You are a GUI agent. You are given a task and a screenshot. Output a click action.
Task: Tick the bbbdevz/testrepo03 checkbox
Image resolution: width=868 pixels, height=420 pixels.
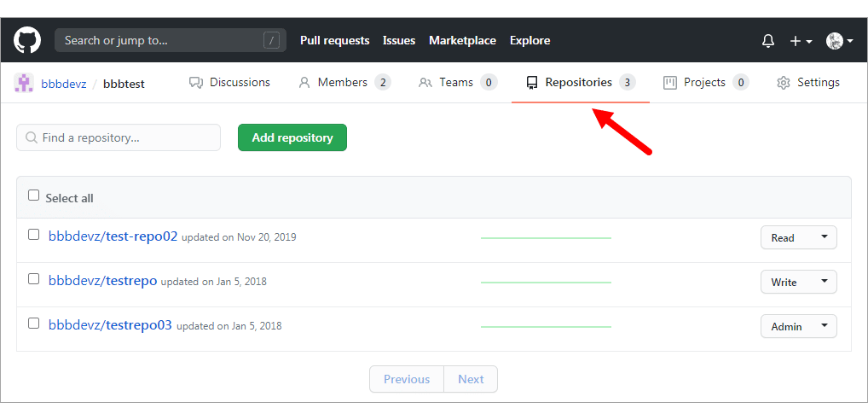(x=34, y=323)
